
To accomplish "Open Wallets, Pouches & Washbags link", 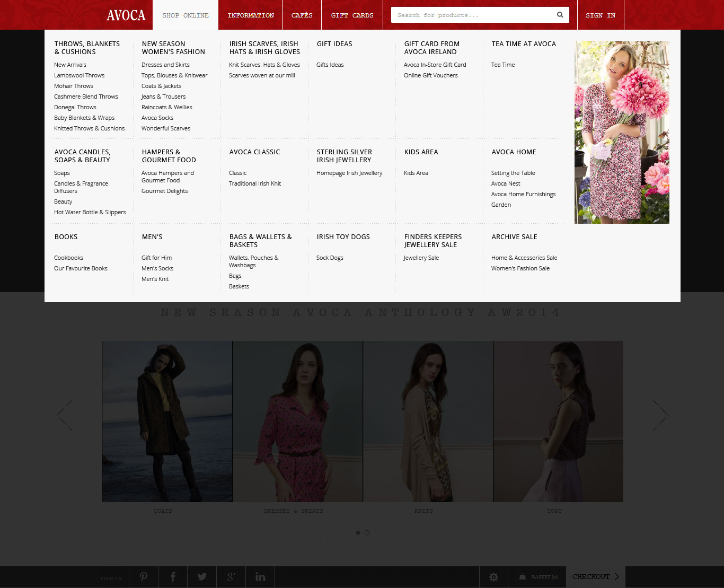I will (x=254, y=261).
